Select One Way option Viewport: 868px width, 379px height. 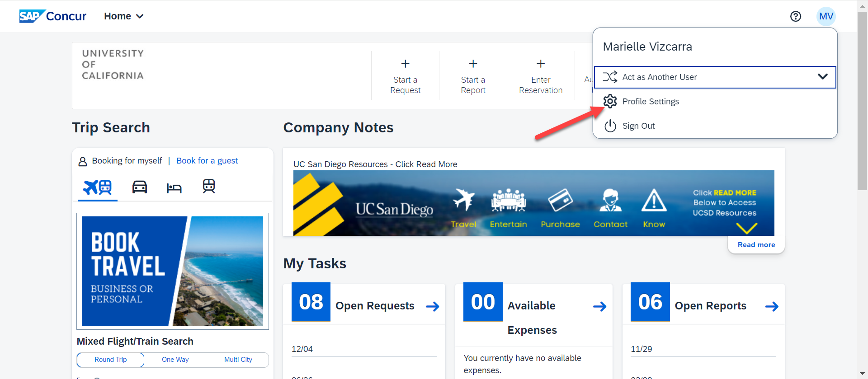pos(175,360)
